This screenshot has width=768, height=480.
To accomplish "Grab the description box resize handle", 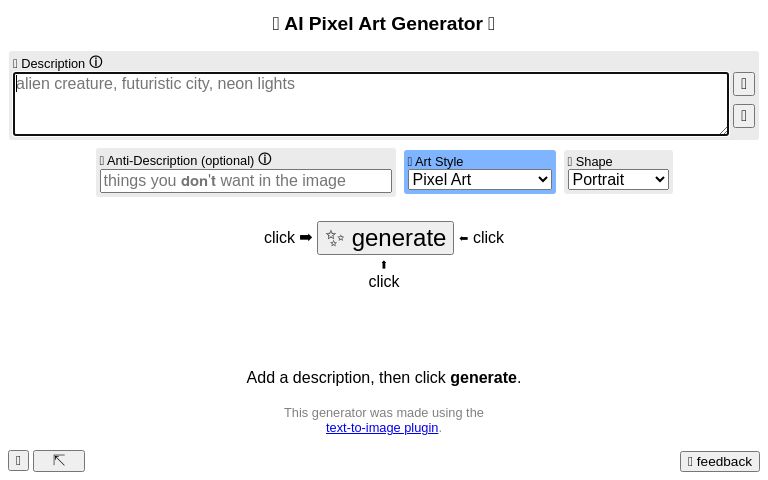I will (x=723, y=130).
